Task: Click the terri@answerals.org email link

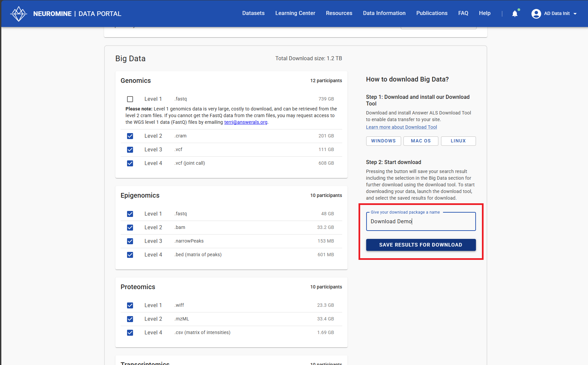Action: click(x=245, y=122)
